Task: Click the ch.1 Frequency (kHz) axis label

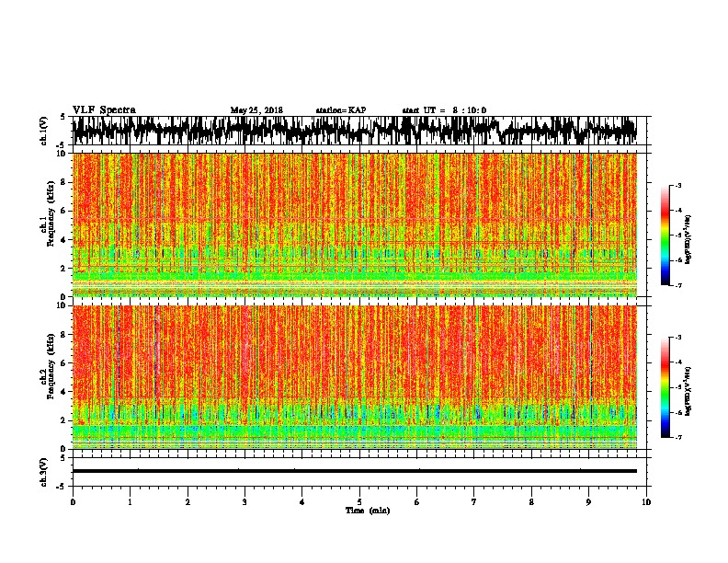Action: pos(50,213)
